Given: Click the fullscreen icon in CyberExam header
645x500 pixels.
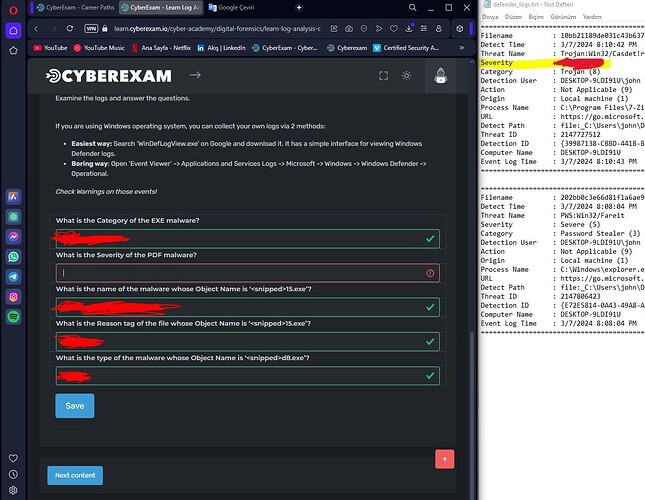Looking at the screenshot, I should pyautogui.click(x=383, y=75).
